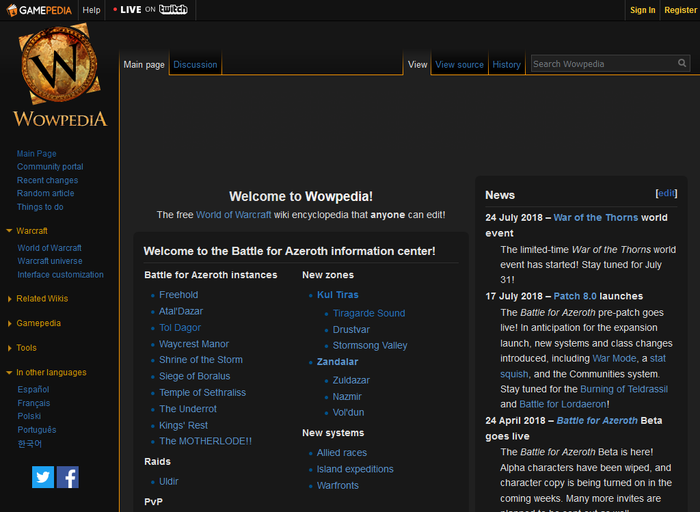Open the View source tab

coord(459,65)
